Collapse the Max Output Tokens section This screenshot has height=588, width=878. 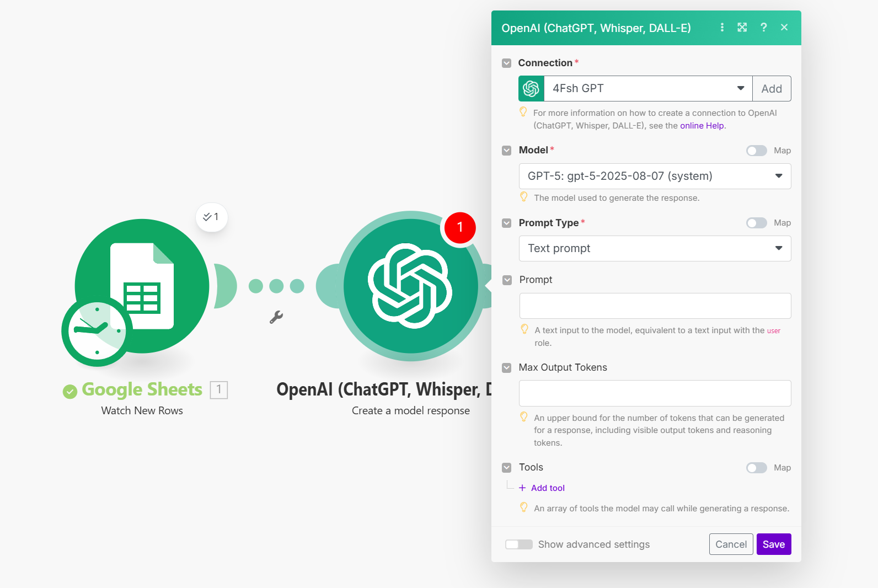pos(507,367)
